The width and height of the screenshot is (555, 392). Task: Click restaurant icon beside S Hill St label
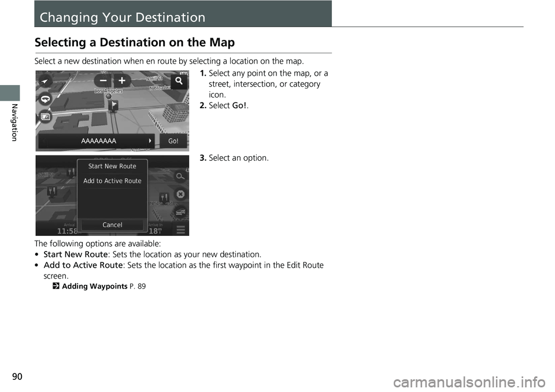(x=71, y=172)
